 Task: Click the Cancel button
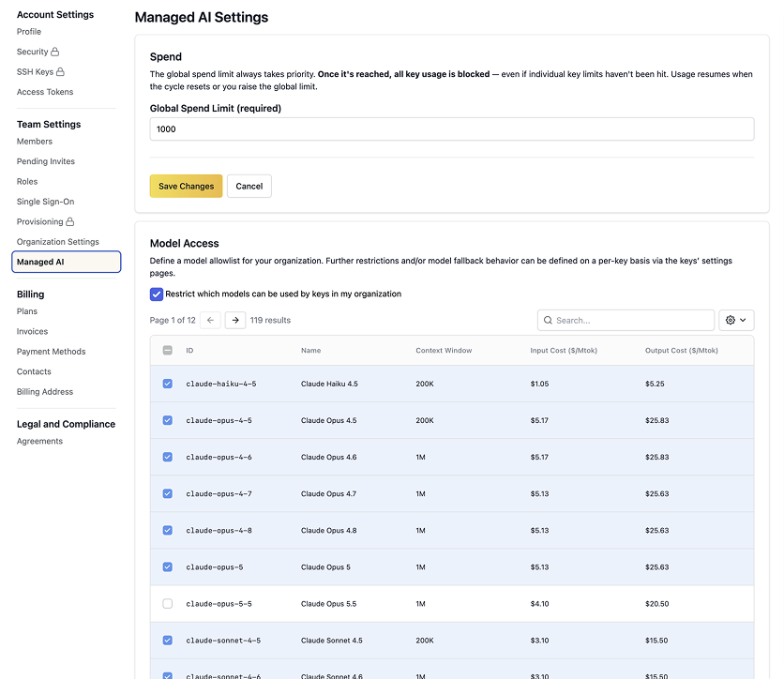pyautogui.click(x=249, y=186)
